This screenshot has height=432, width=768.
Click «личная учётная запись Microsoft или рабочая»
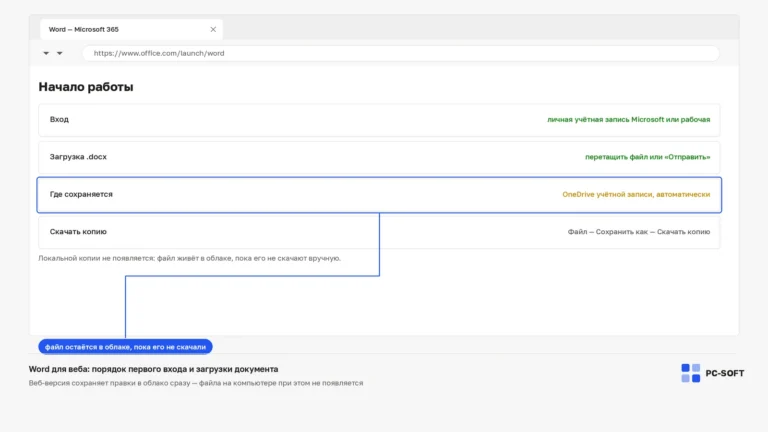[x=628, y=120]
